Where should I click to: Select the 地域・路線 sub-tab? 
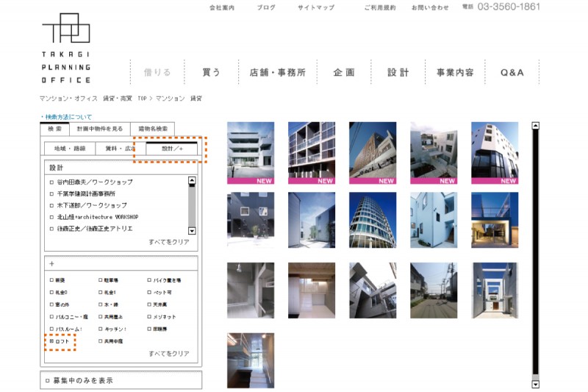70,149
